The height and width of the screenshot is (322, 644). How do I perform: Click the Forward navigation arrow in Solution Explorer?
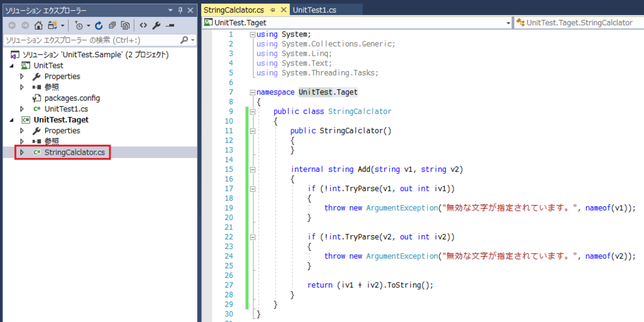click(25, 25)
